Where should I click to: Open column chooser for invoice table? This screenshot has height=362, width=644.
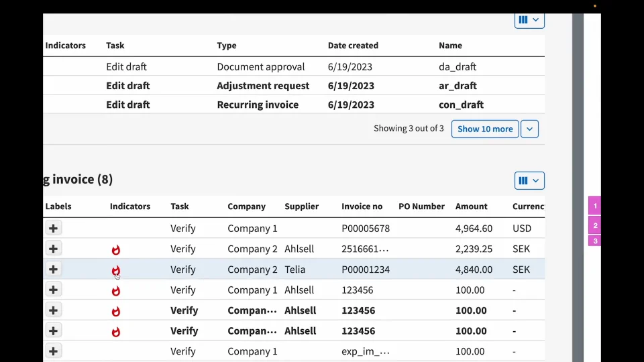(x=529, y=180)
